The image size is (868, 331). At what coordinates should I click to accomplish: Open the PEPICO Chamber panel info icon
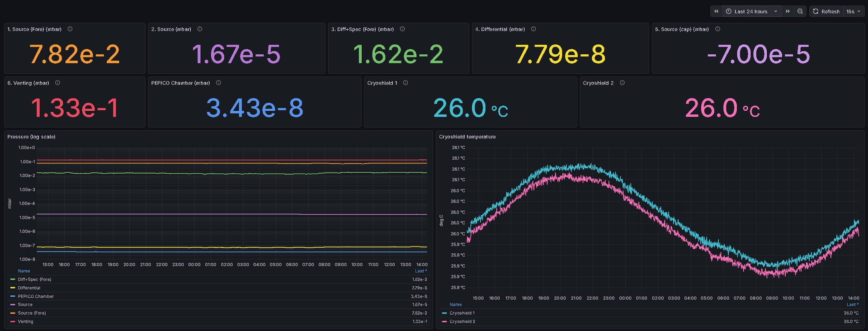[x=218, y=83]
